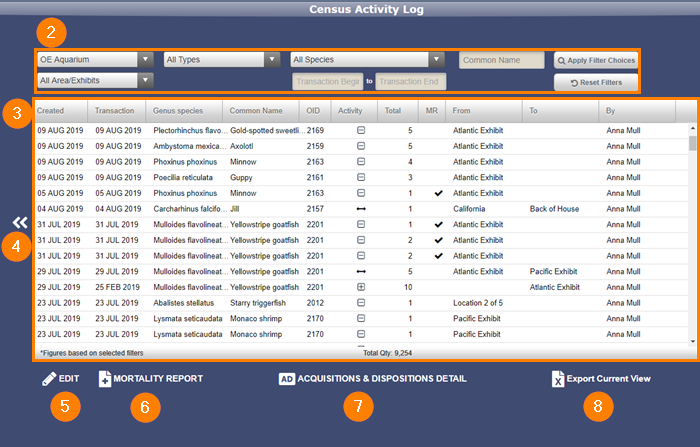700x447 pixels.
Task: Open the OE Aquarium dropdown
Action: point(96,59)
